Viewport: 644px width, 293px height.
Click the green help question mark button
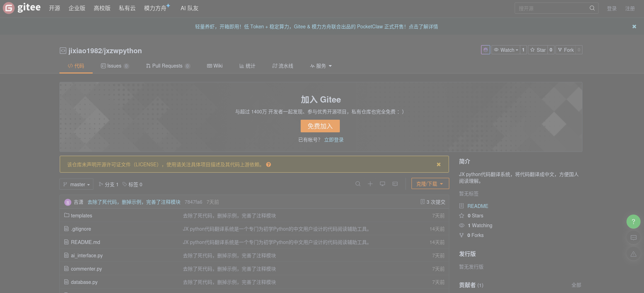633,222
